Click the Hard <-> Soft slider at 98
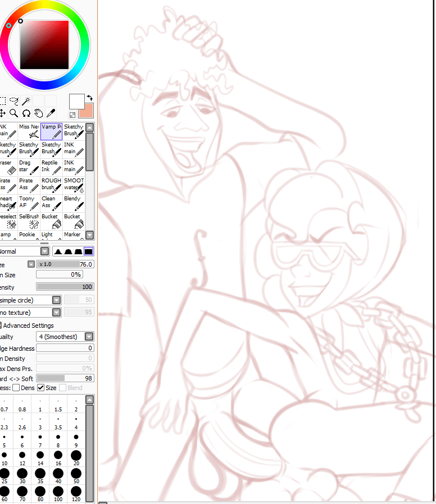This screenshot has width=436, height=504. coord(65,378)
